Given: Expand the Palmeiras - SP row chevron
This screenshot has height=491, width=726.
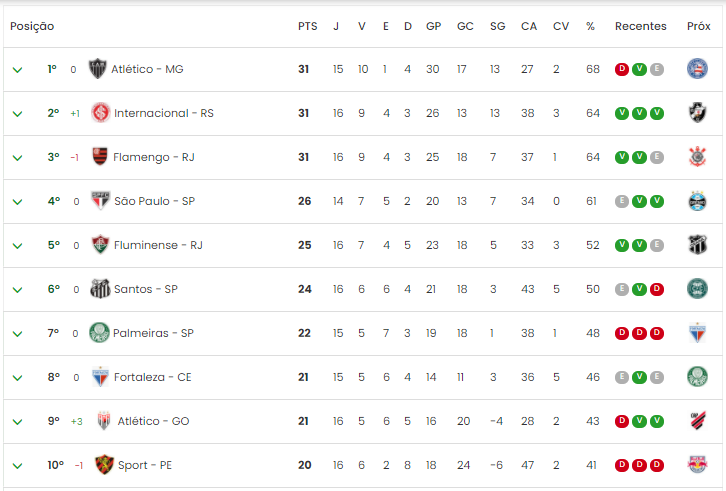Looking at the screenshot, I should tap(18, 334).
